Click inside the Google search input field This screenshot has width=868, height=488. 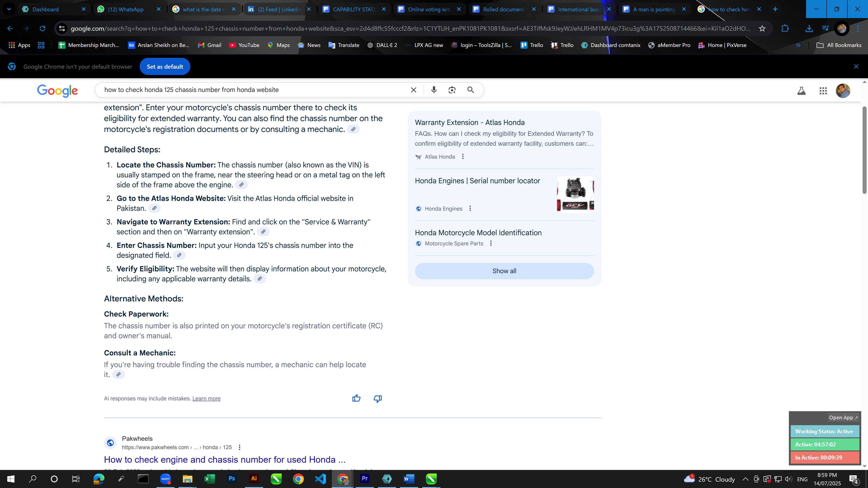253,90
